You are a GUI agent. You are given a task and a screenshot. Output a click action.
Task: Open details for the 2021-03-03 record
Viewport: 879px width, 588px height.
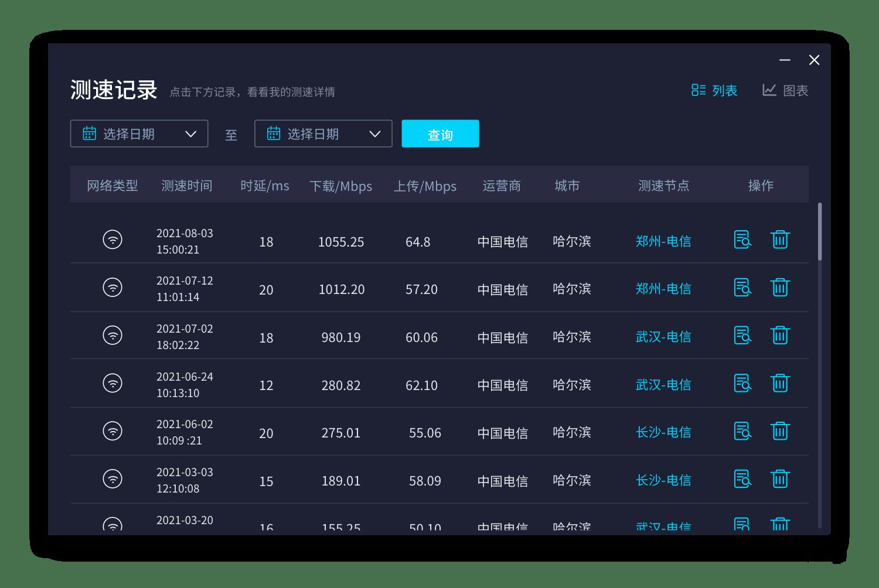point(742,480)
